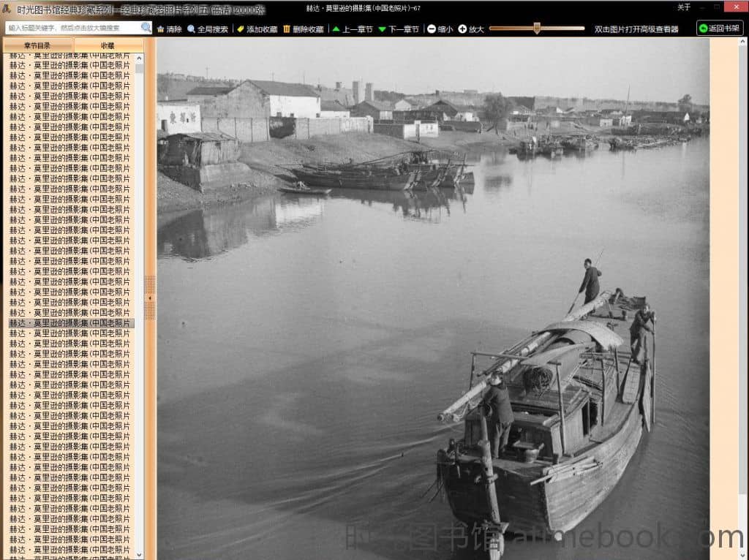Go to previous chapter with 上一章节
Viewport: 749px width, 560px height.
(352, 29)
